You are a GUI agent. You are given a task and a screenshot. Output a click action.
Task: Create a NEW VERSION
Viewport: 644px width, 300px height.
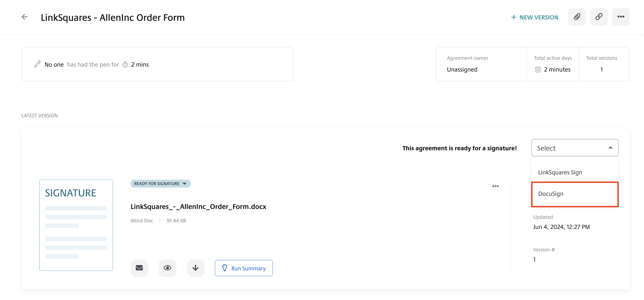tap(534, 17)
